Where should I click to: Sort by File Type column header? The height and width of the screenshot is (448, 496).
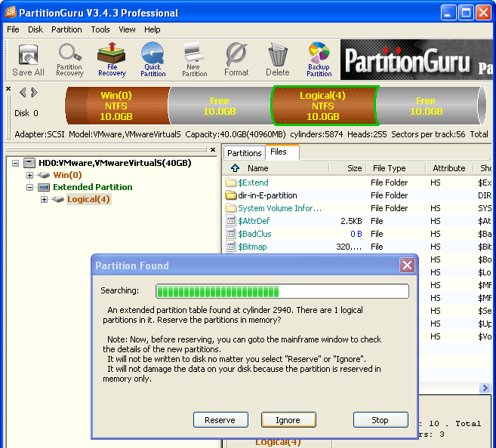pos(389,168)
